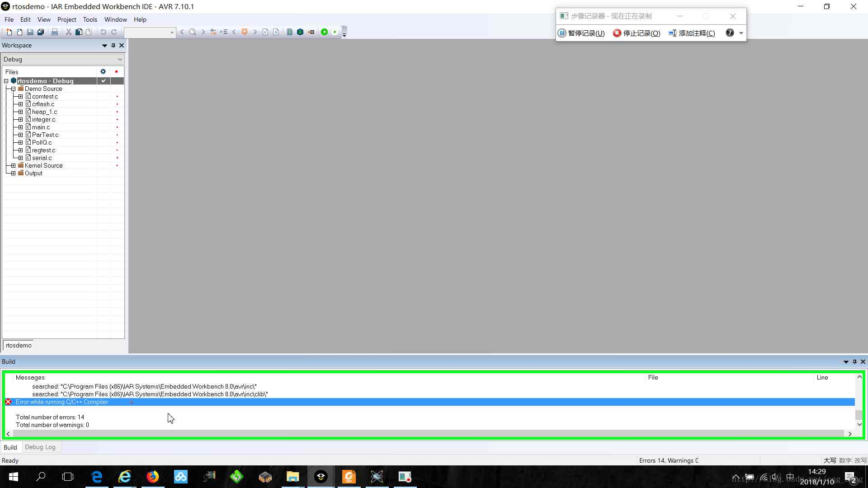The height and width of the screenshot is (488, 868).
Task: Create a new document from the toolbar
Action: point(9,32)
